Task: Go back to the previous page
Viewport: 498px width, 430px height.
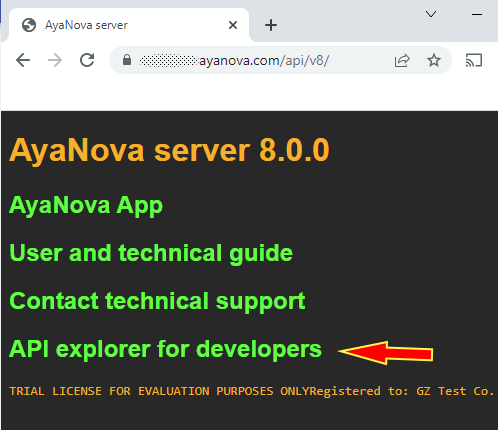Action: (x=23, y=60)
